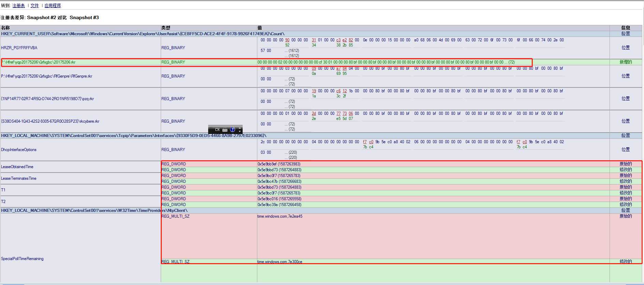Click the 类型 column header
This screenshot has width=644, height=285.
click(166, 28)
